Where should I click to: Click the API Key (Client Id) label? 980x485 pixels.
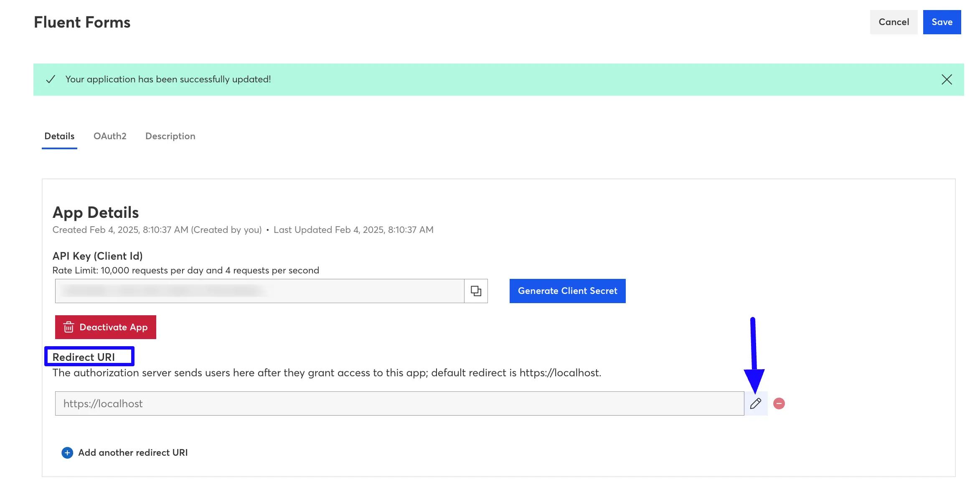coord(97,256)
